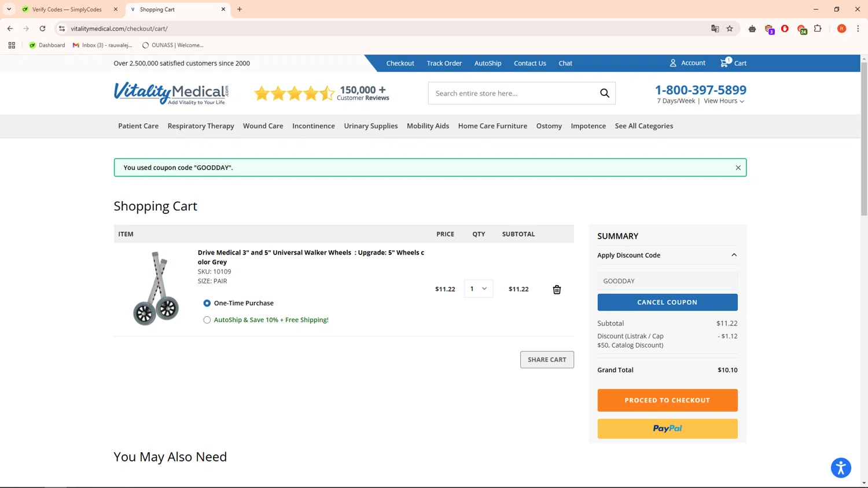Viewport: 868px width, 488px height.
Task: Click the Chat link
Action: coord(565,63)
